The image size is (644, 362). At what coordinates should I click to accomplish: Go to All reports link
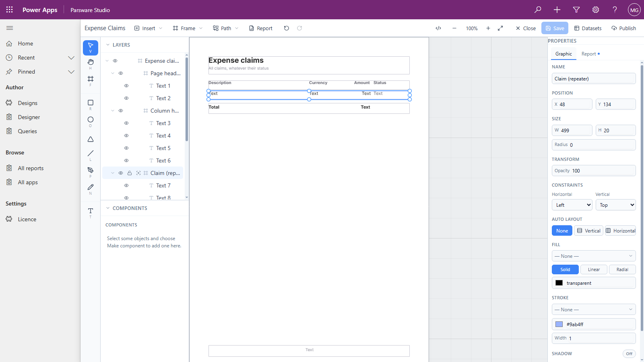click(x=31, y=168)
